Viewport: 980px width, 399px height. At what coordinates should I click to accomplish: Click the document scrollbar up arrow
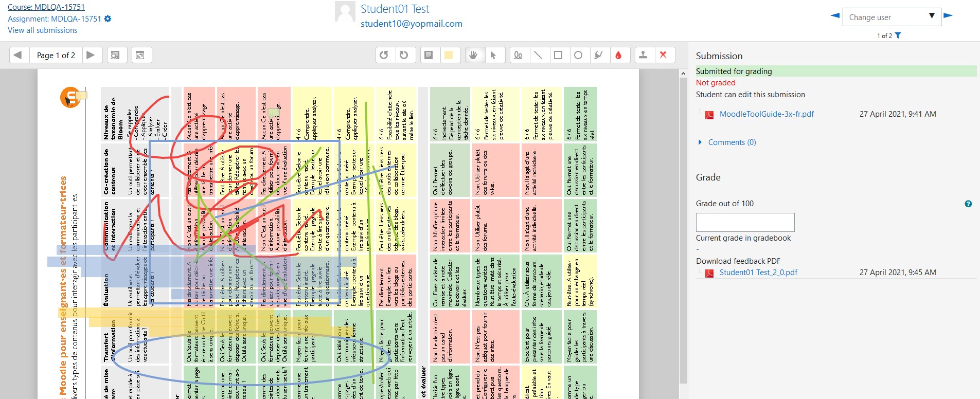tap(683, 74)
